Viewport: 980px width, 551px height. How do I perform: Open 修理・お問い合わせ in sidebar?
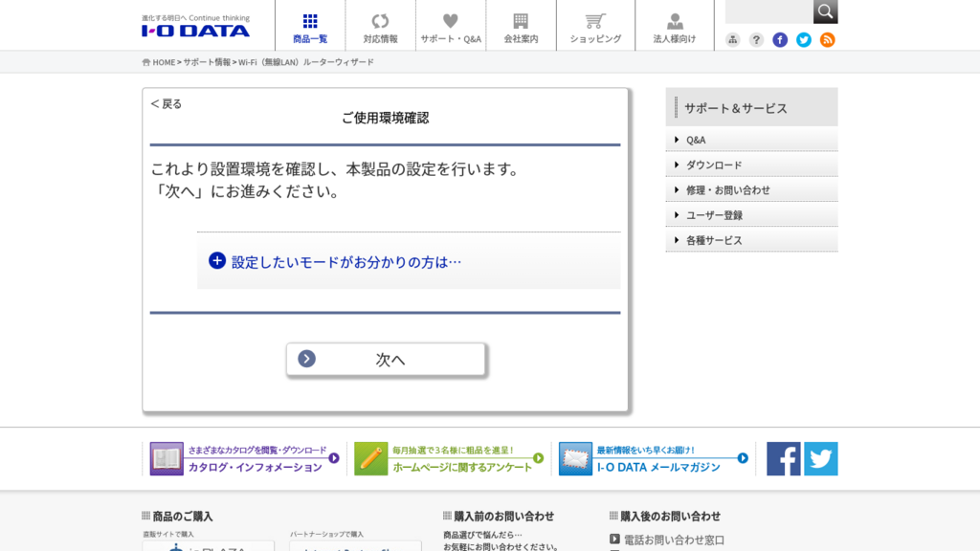click(x=752, y=190)
